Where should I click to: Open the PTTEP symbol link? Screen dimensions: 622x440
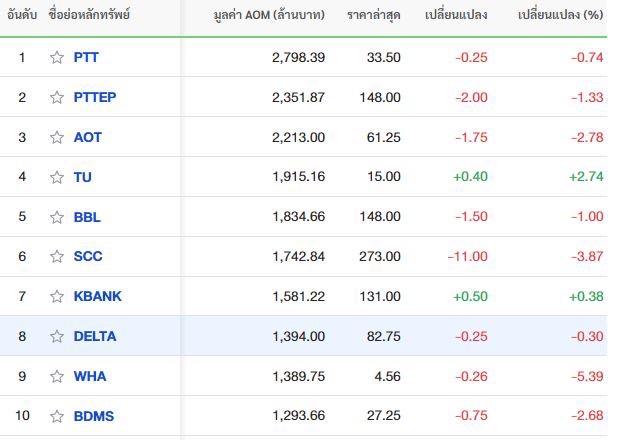[x=95, y=97]
